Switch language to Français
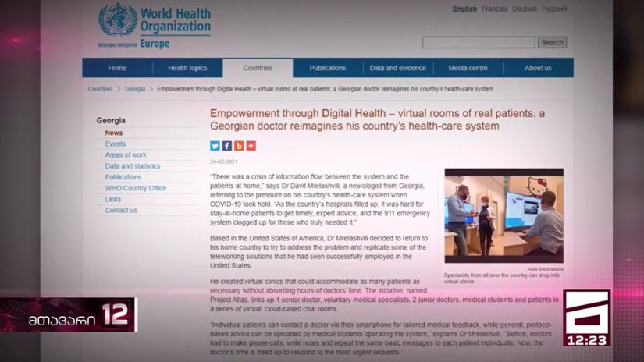 tap(494, 9)
